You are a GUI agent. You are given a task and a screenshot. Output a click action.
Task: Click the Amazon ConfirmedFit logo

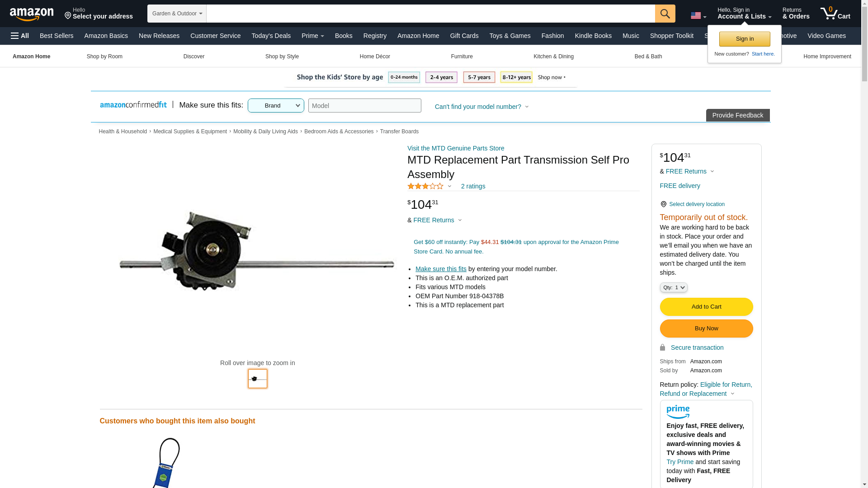click(x=133, y=105)
